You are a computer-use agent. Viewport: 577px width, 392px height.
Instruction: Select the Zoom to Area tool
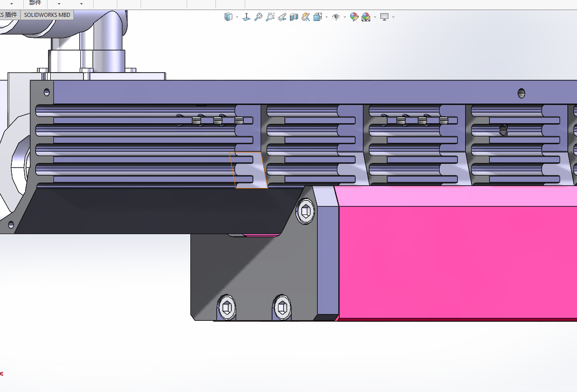click(x=270, y=17)
